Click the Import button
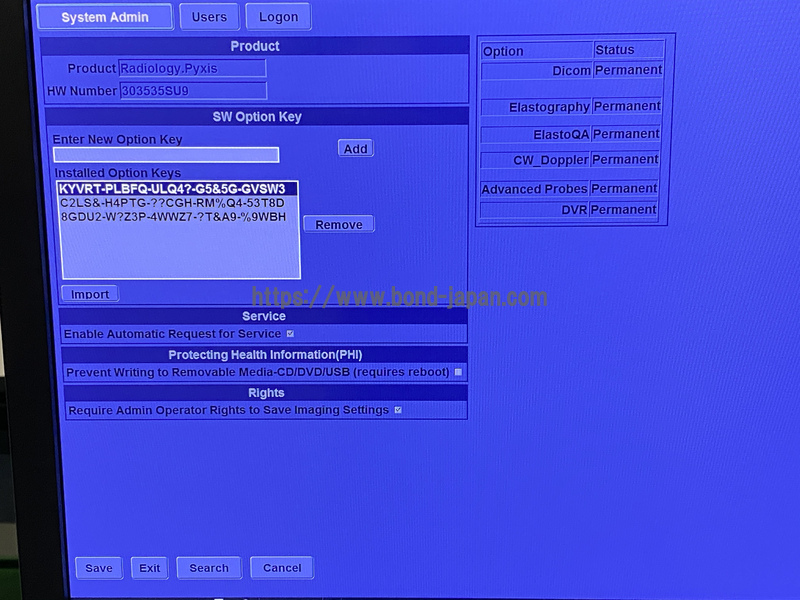The height and width of the screenshot is (600, 800). tap(90, 294)
